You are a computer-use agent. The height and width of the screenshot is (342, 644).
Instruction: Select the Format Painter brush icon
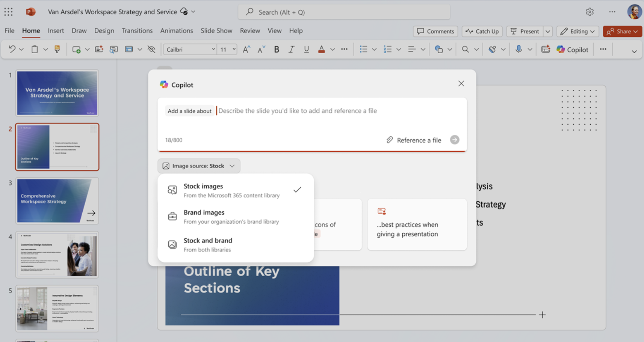[57, 49]
